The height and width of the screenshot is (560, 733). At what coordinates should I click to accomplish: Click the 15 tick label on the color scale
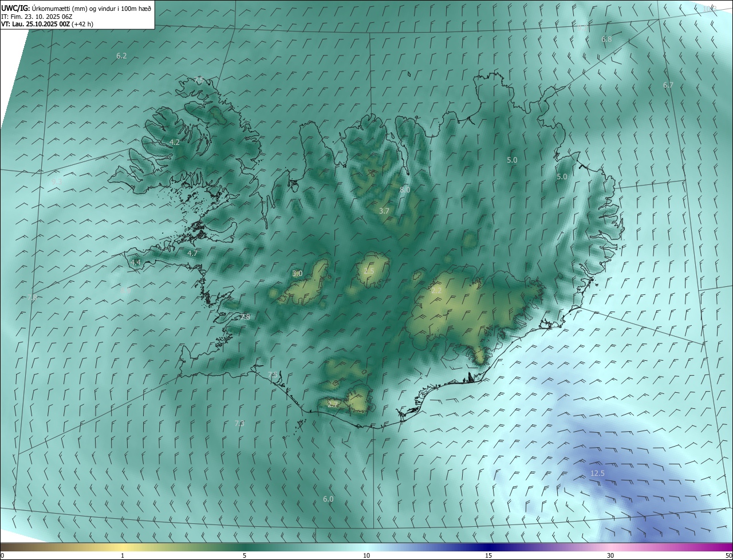pyautogui.click(x=488, y=556)
